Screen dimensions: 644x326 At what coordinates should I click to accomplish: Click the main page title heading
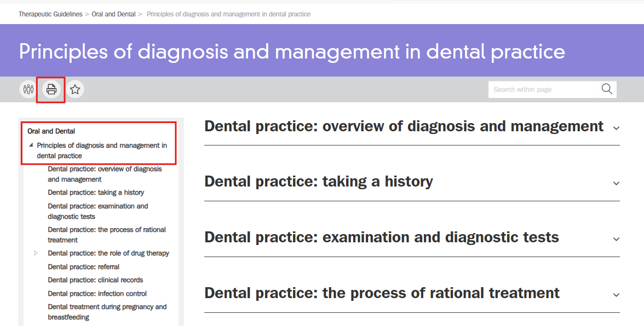pyautogui.click(x=291, y=52)
